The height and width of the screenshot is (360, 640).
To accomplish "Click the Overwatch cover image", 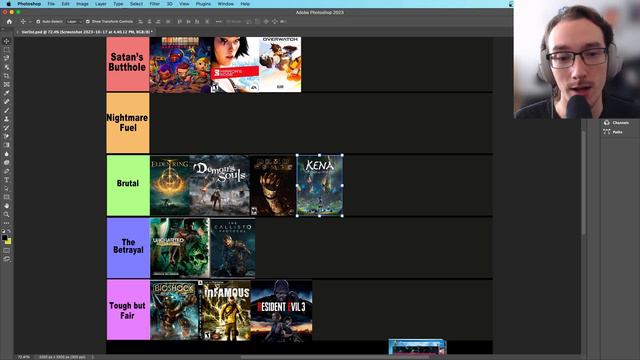I will tap(280, 64).
